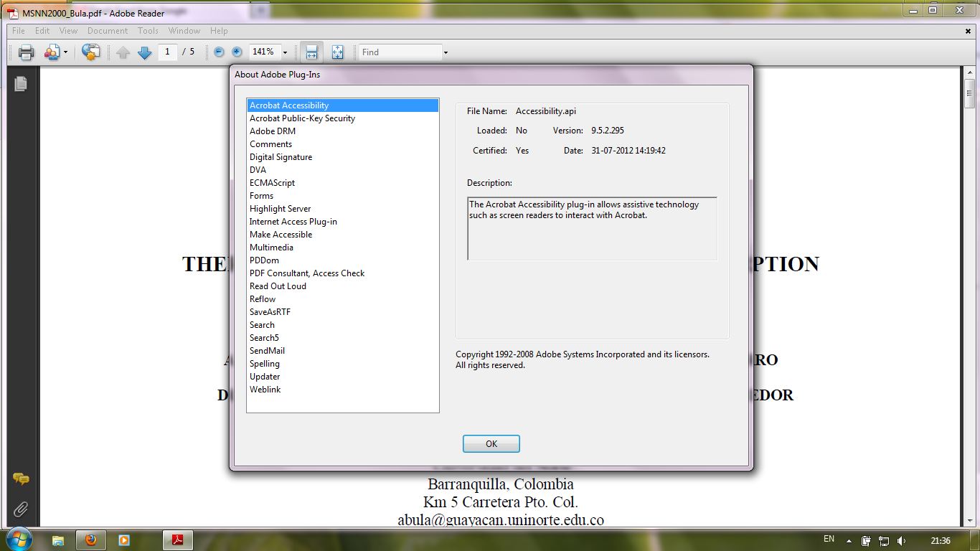Open the Document menu

(x=108, y=31)
